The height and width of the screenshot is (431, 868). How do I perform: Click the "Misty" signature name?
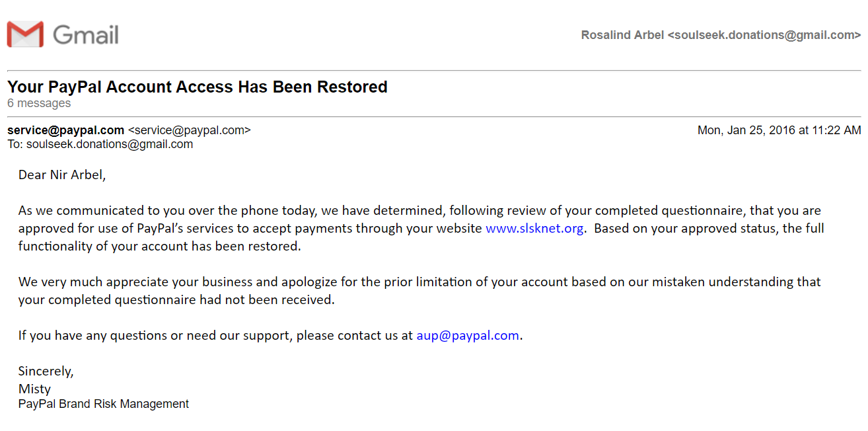pyautogui.click(x=34, y=389)
